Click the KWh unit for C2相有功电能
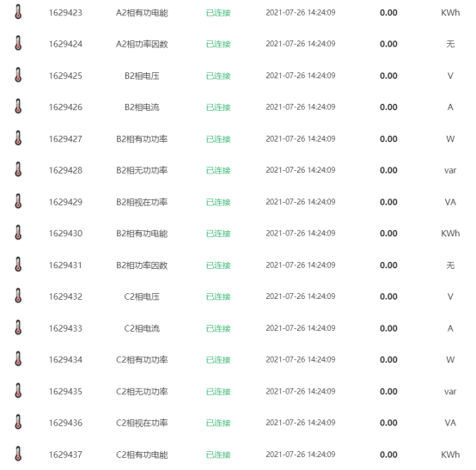The width and height of the screenshot is (476, 470). (450, 455)
